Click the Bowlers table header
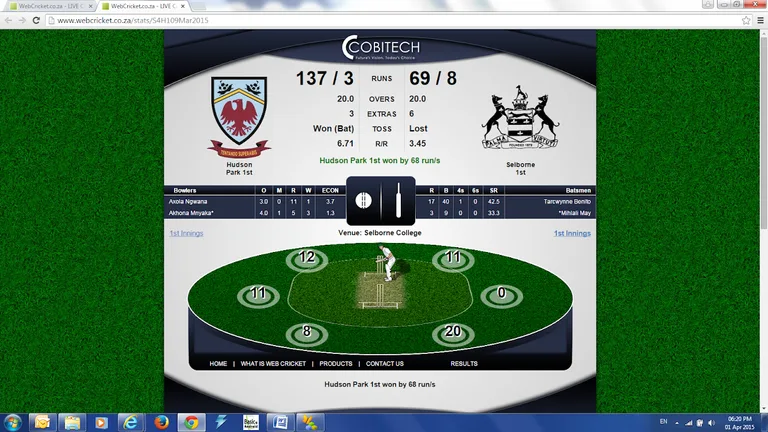 [x=185, y=190]
